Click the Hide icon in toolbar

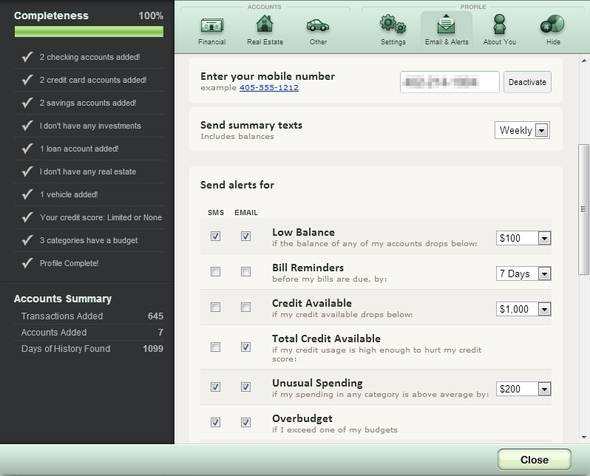tap(552, 25)
